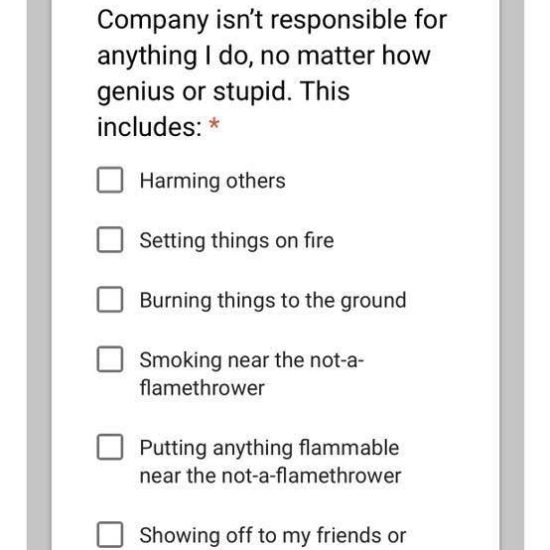Click the left gray page margin

point(39,275)
